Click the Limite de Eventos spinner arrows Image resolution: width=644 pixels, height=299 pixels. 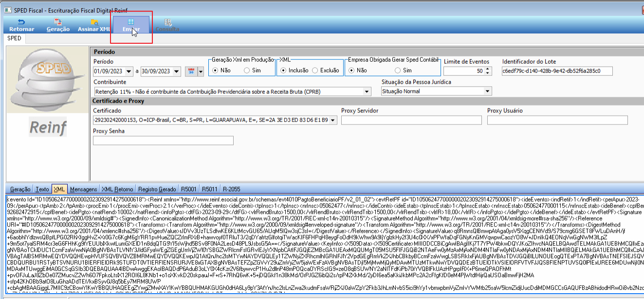pyautogui.click(x=487, y=71)
